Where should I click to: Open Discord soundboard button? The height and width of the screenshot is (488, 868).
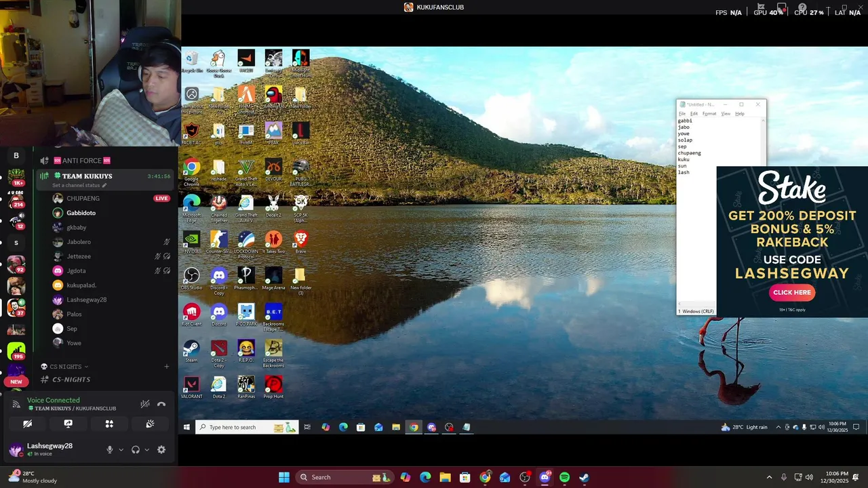pyautogui.click(x=150, y=424)
